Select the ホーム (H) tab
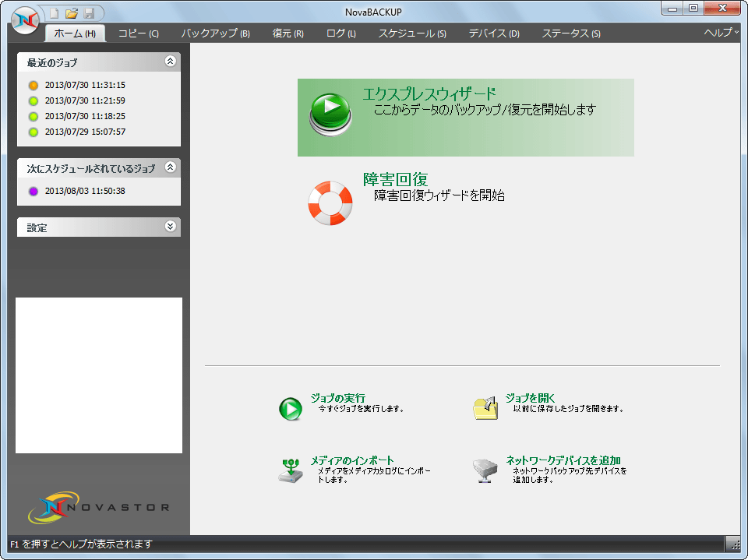Image resolution: width=748 pixels, height=560 pixels. [75, 33]
